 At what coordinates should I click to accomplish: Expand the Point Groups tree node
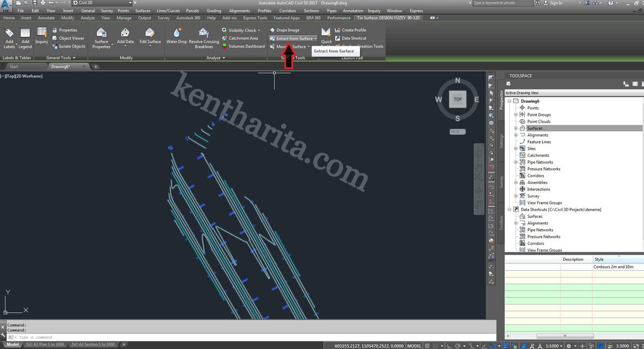tap(516, 115)
